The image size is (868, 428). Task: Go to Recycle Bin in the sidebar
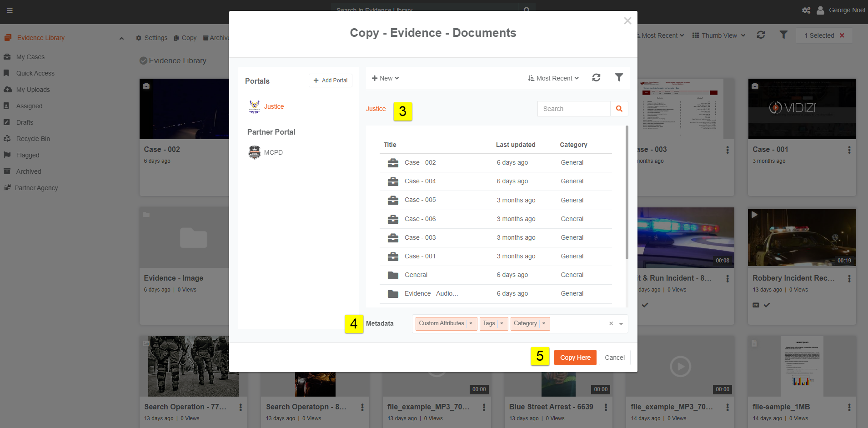point(33,139)
